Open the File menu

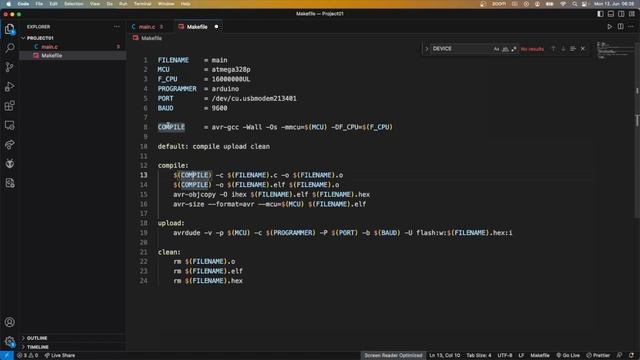click(x=39, y=4)
